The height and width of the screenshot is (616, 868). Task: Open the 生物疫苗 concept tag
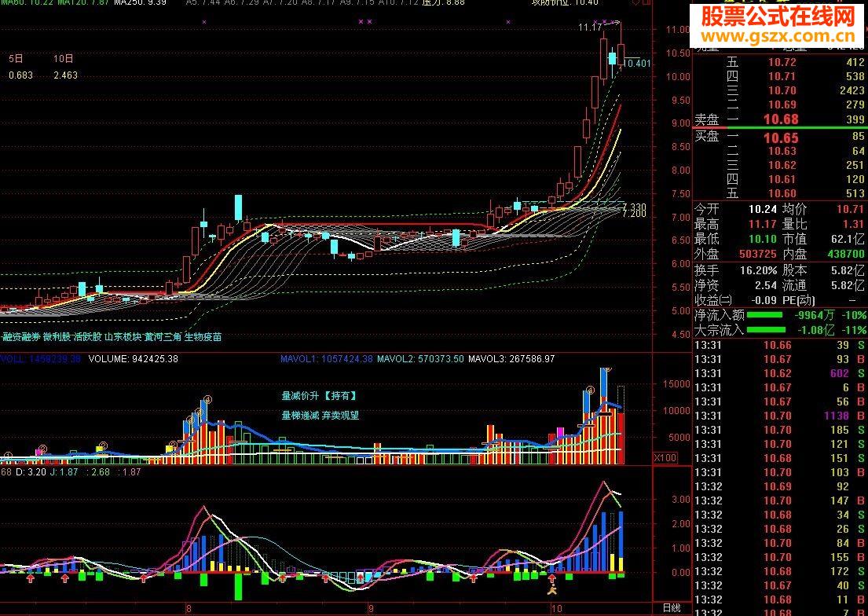click(203, 337)
